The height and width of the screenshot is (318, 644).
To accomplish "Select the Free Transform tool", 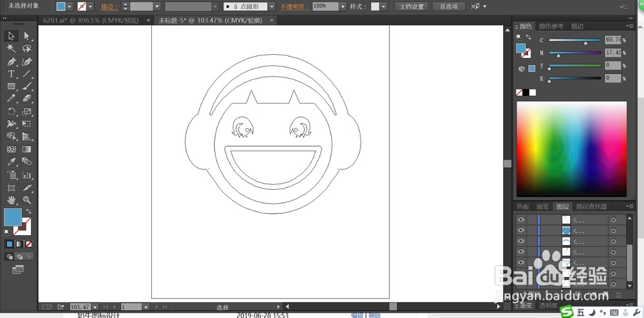I will (x=26, y=124).
